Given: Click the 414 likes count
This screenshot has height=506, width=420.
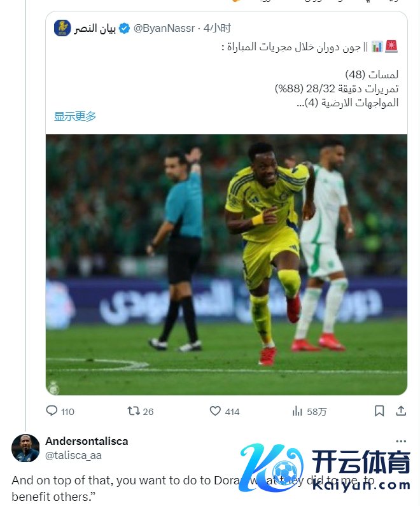Looking at the screenshot, I should (x=232, y=412).
